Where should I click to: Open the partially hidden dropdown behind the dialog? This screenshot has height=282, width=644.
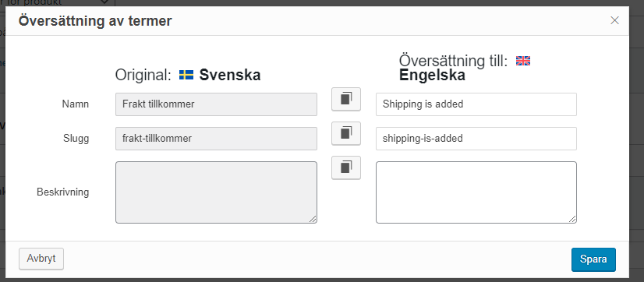[x=58, y=3]
